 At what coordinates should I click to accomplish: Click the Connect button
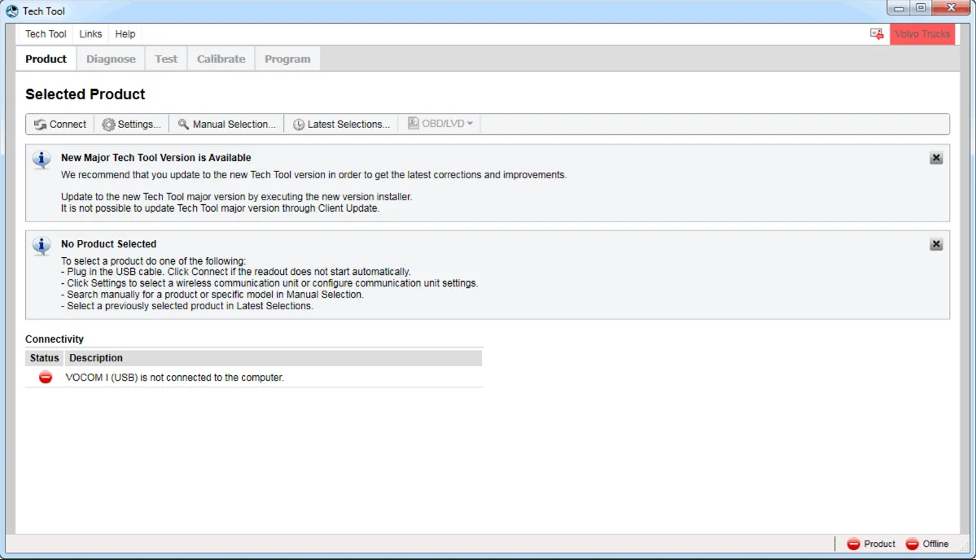point(59,124)
